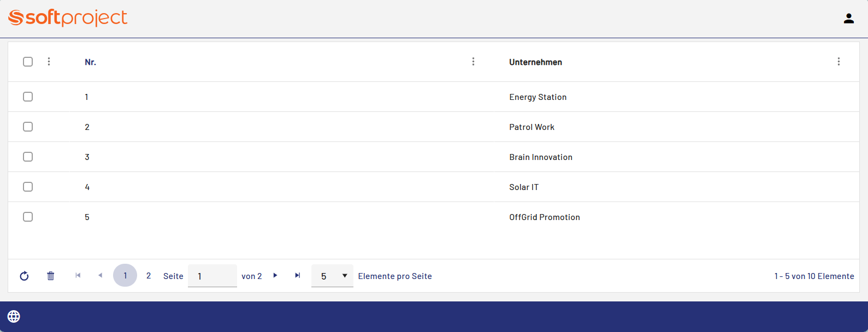The width and height of the screenshot is (868, 332).
Task: Go to the first page using pager icon
Action: 78,275
